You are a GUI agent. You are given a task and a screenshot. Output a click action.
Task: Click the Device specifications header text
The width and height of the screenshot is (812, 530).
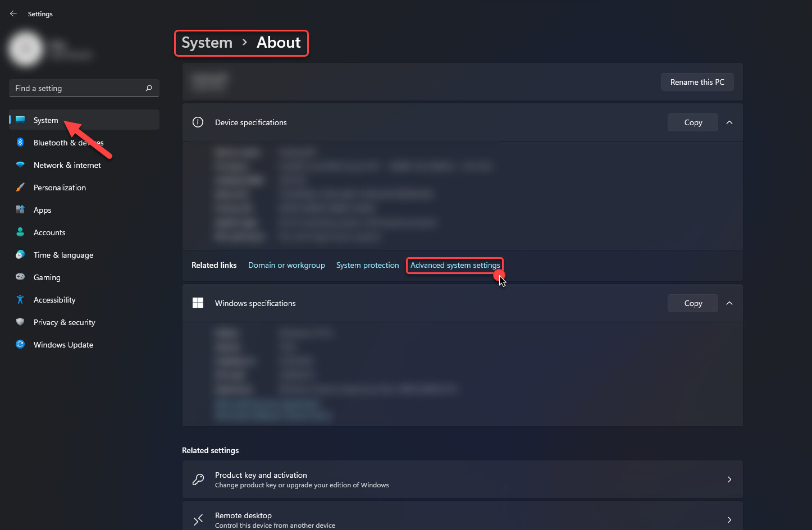pos(250,122)
